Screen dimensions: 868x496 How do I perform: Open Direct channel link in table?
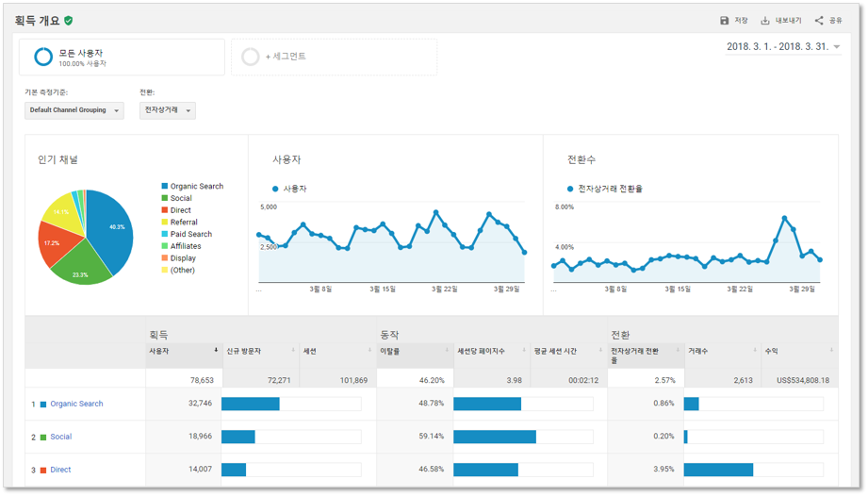pyautogui.click(x=60, y=470)
